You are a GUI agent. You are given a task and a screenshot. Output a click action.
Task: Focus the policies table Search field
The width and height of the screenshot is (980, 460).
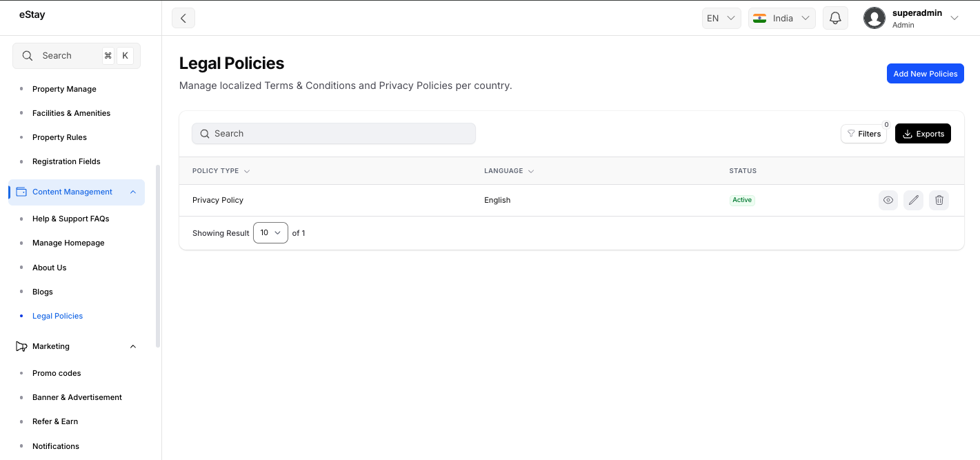(334, 134)
